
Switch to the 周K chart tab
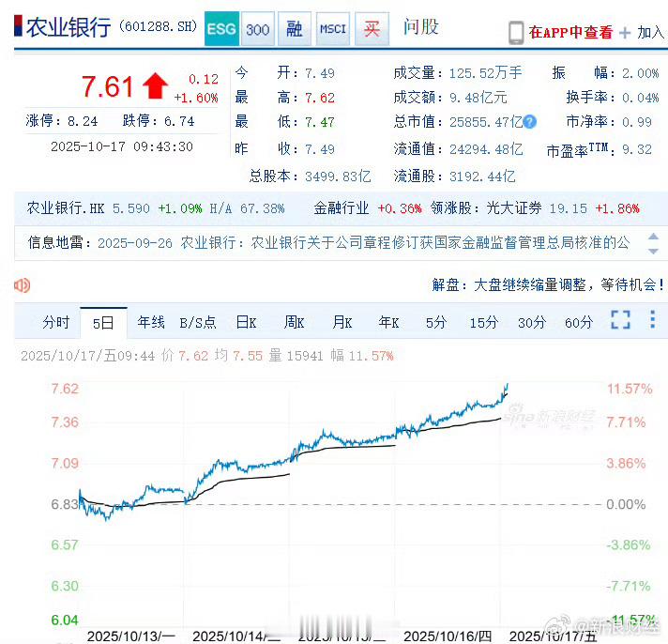pyautogui.click(x=294, y=322)
